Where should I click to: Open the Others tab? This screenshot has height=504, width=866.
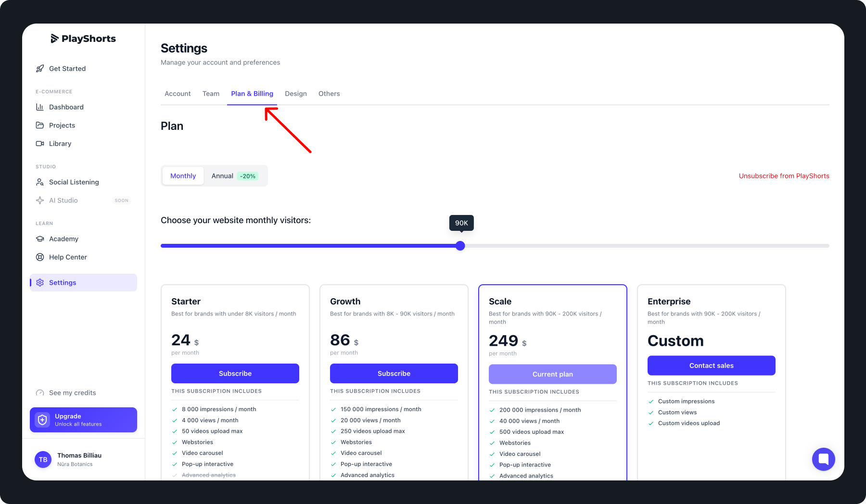[329, 94]
